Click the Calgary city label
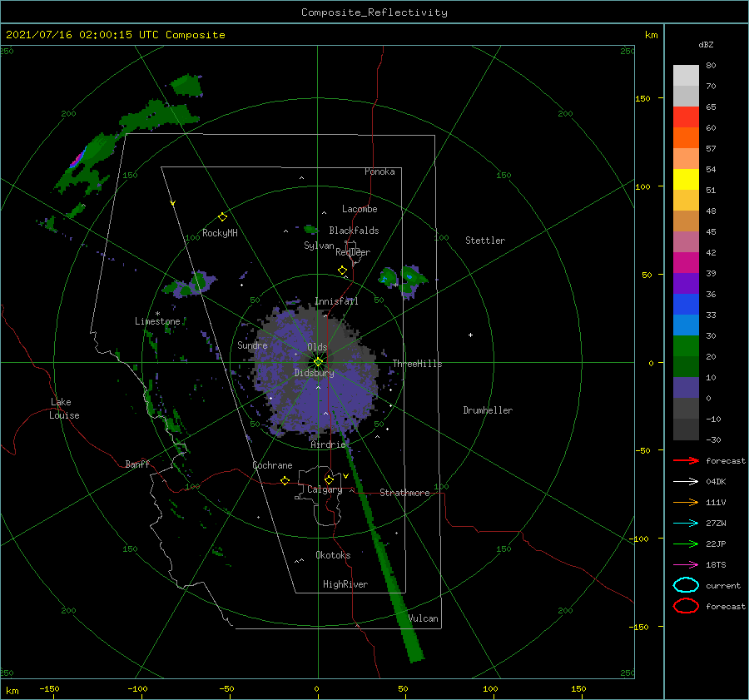The image size is (749, 700). (x=325, y=489)
